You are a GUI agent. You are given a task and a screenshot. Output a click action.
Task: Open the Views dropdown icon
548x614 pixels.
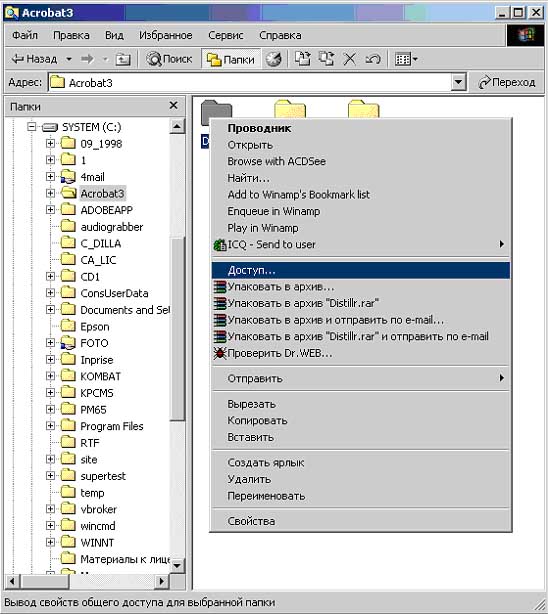coord(406,59)
